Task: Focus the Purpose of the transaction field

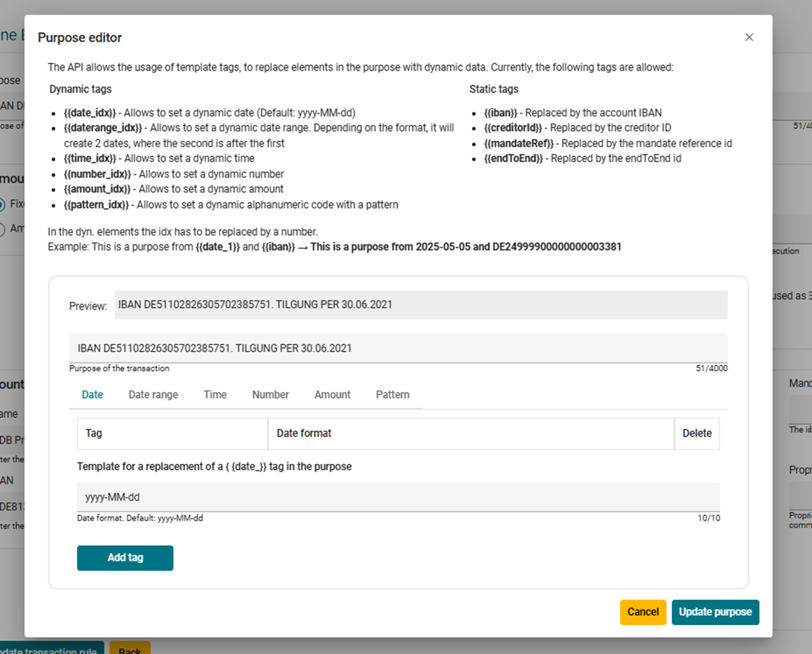Action: (x=398, y=348)
